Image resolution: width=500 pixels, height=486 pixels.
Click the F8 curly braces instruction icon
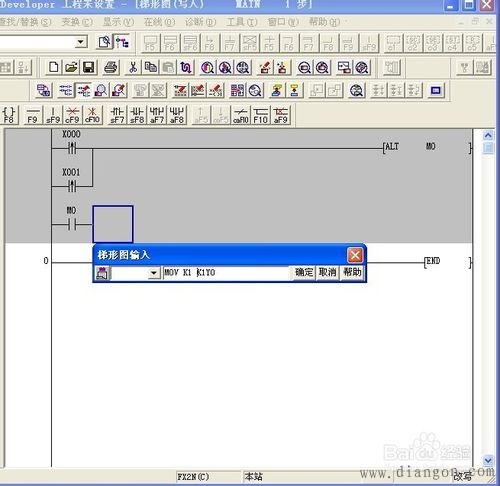9,115
